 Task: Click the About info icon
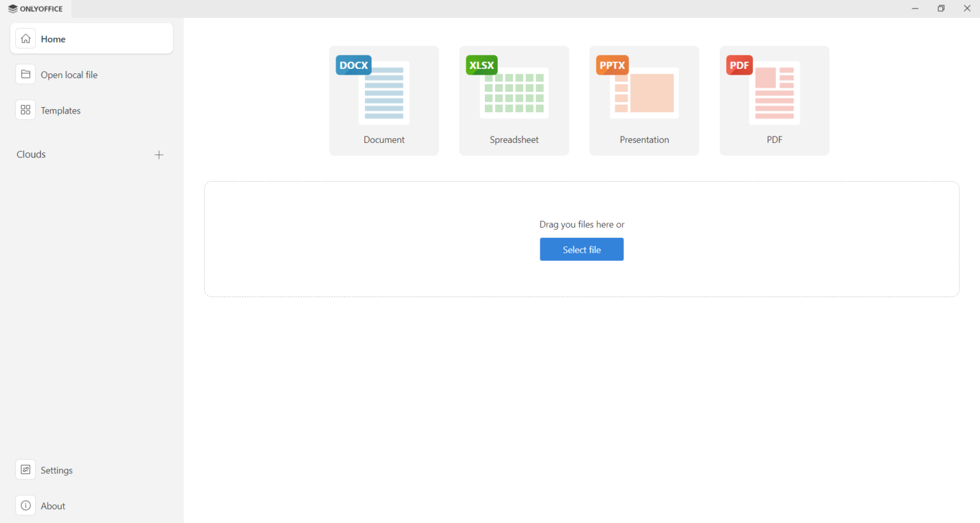[26, 505]
